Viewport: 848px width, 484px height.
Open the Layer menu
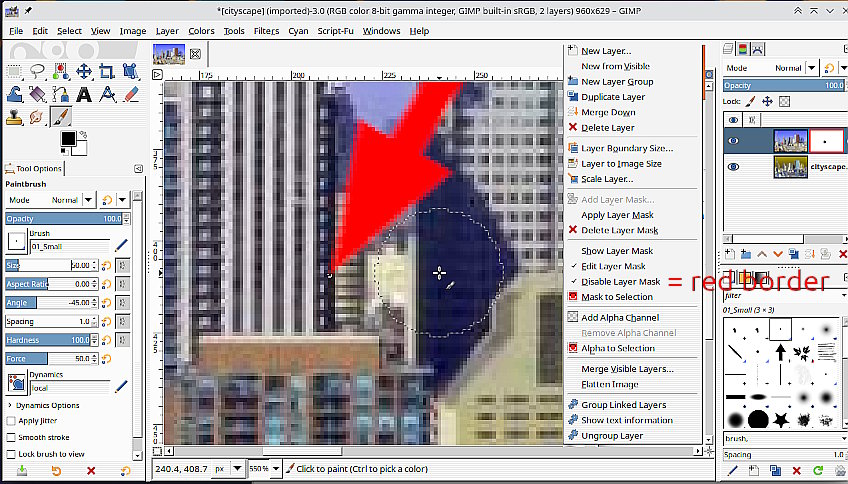[x=167, y=31]
